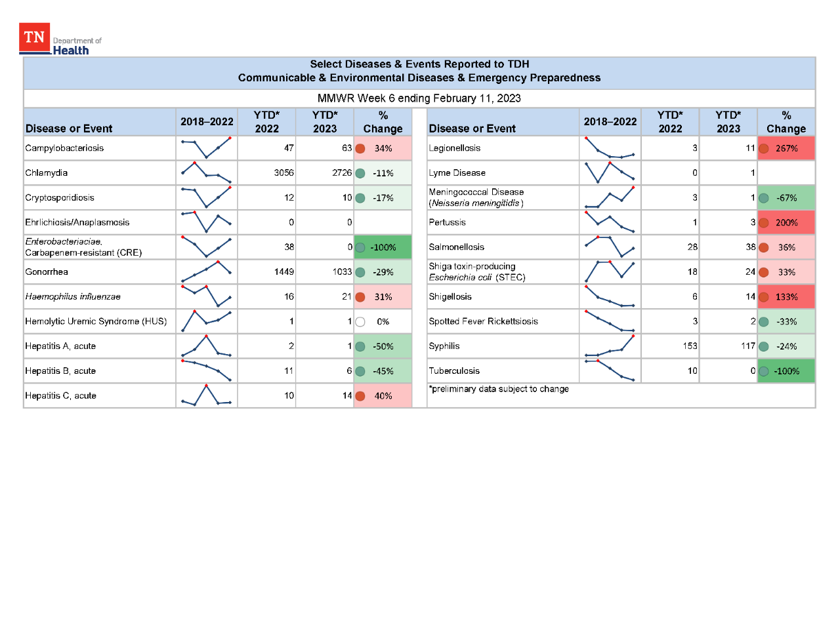Open the Ehrlichiosis/Anaplasmosis 2018–2022 trend sparkline

[207, 222]
